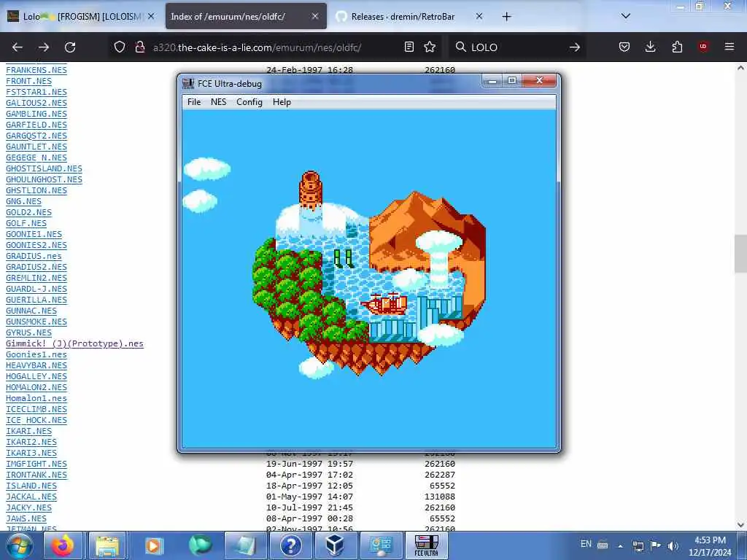The image size is (747, 560).
Task: Open the GRADIUS.nes link
Action: point(34,256)
